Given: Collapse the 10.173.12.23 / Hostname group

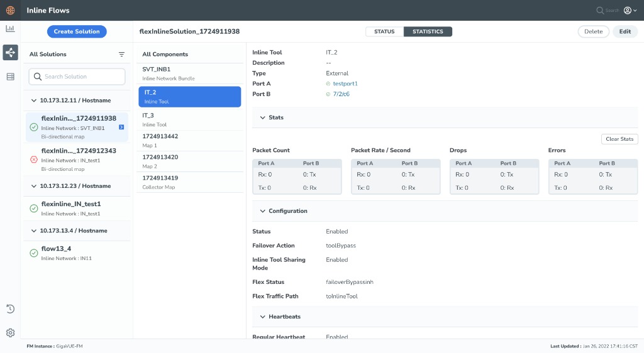Looking at the screenshot, I should (34, 186).
